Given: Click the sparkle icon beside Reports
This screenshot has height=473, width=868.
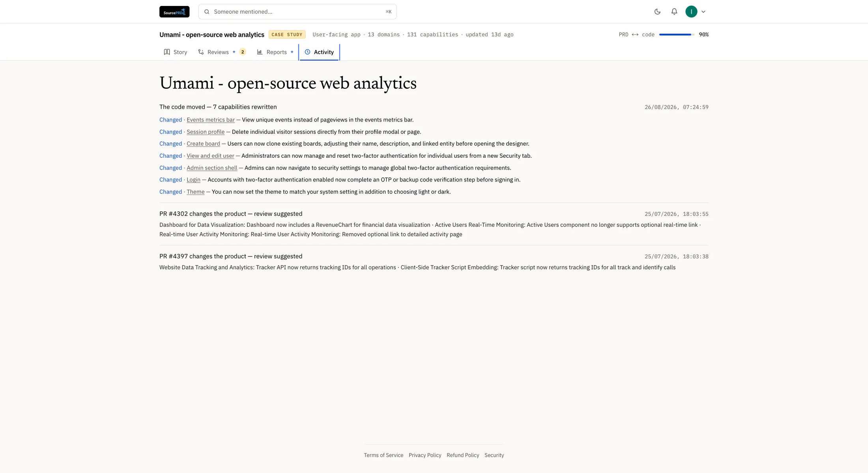Looking at the screenshot, I should click(292, 52).
